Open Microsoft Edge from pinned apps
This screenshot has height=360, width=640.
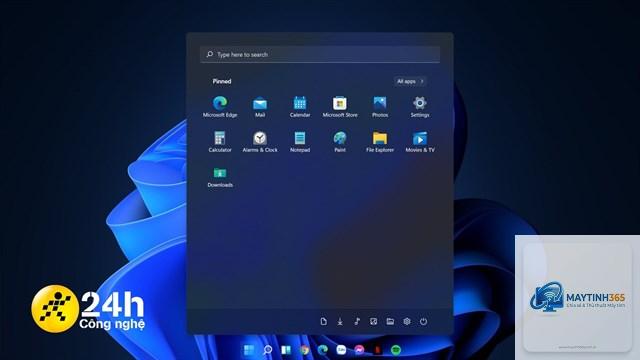(220, 107)
